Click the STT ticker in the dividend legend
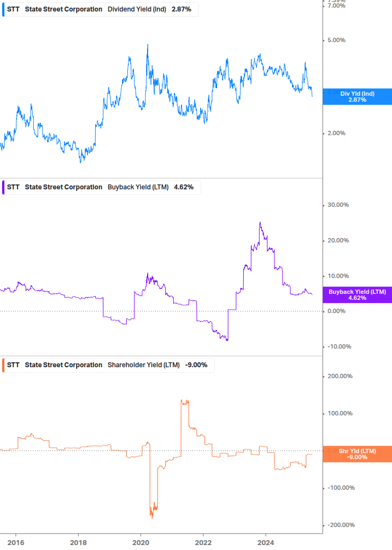Screen dimensions: 392x550 tap(13, 9)
